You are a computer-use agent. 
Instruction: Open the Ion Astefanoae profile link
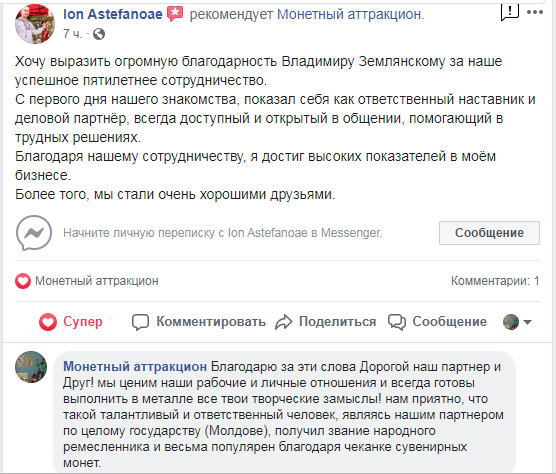point(113,14)
